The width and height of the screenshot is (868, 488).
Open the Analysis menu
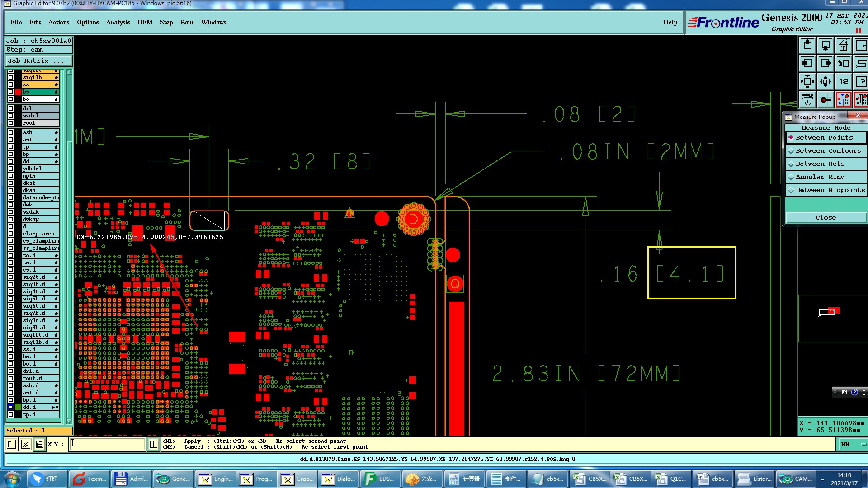(118, 23)
